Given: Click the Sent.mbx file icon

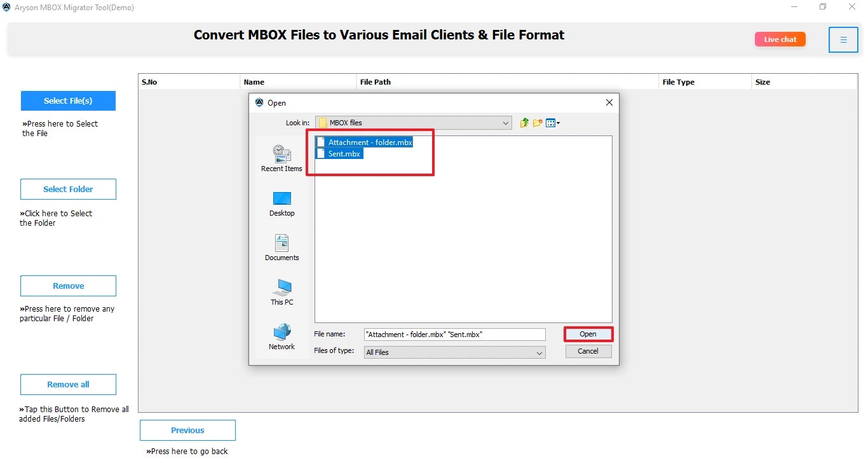Looking at the screenshot, I should point(321,154).
